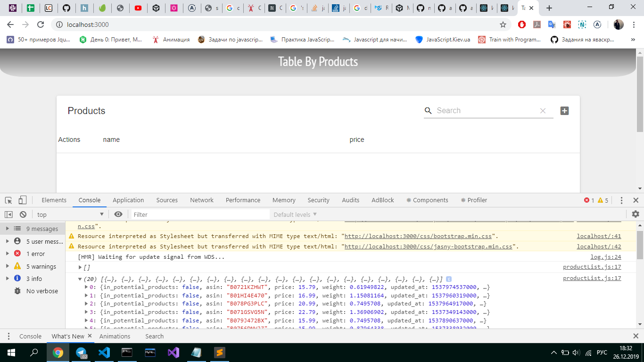This screenshot has height=362, width=644.
Task: Open the log.js:24 source link
Action: click(606, 257)
